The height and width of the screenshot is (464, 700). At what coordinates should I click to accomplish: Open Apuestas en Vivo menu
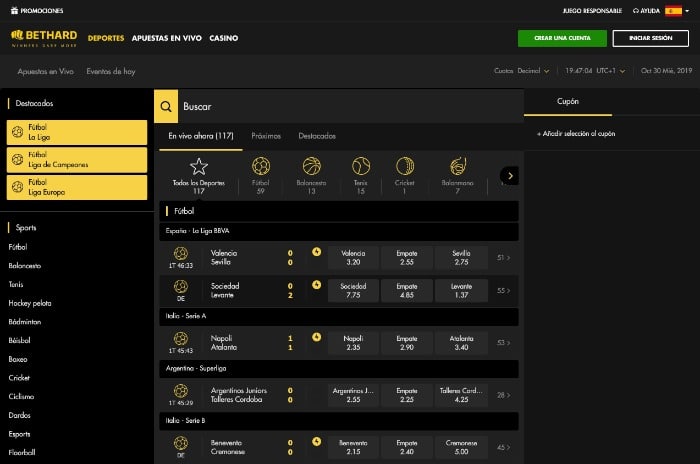(167, 38)
